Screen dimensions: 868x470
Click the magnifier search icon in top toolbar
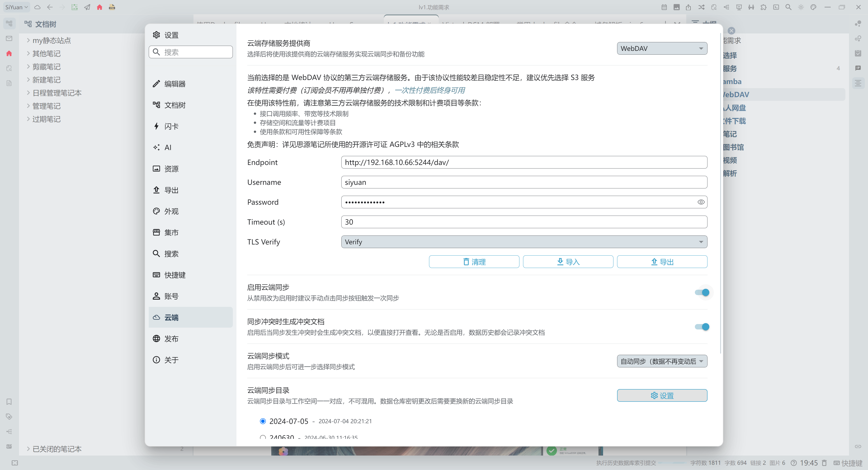tap(788, 7)
